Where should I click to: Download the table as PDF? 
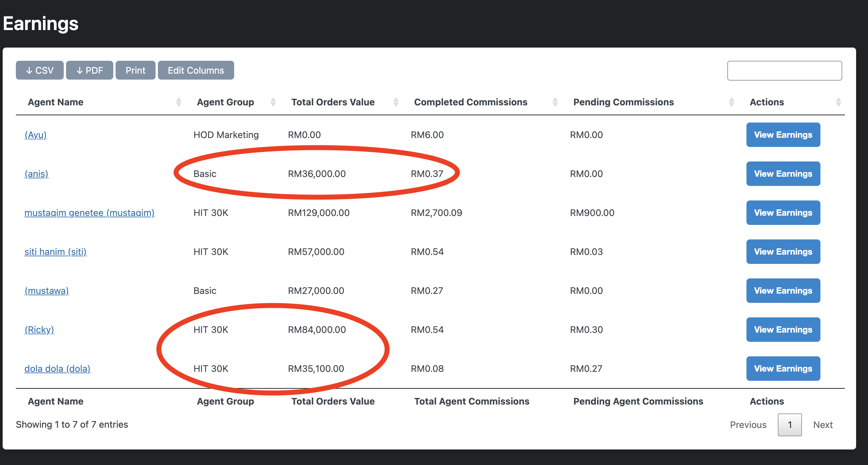[x=90, y=70]
